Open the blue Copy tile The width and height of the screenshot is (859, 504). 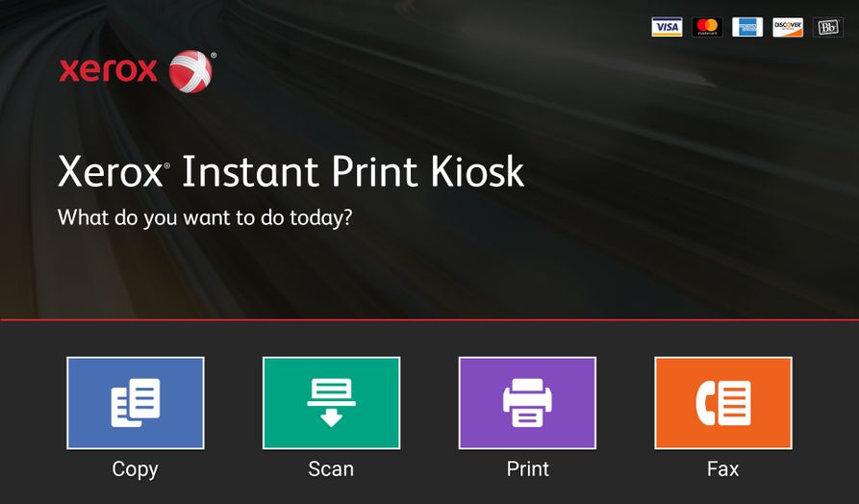click(x=136, y=403)
